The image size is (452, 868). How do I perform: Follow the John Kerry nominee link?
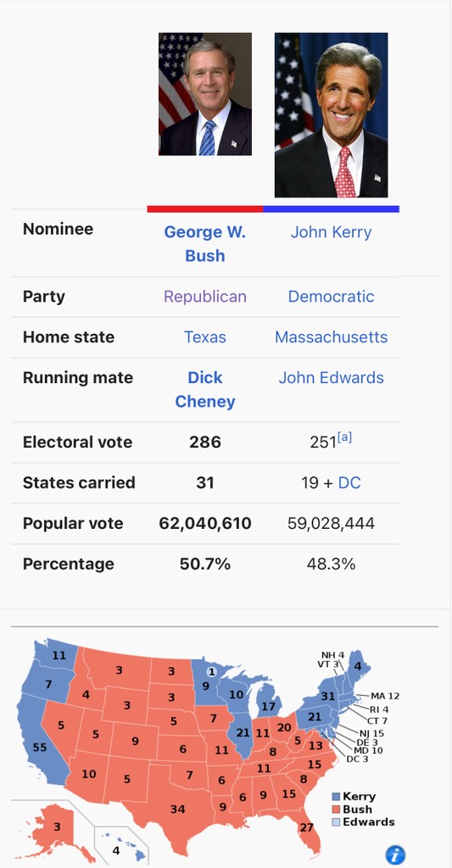pyautogui.click(x=332, y=232)
